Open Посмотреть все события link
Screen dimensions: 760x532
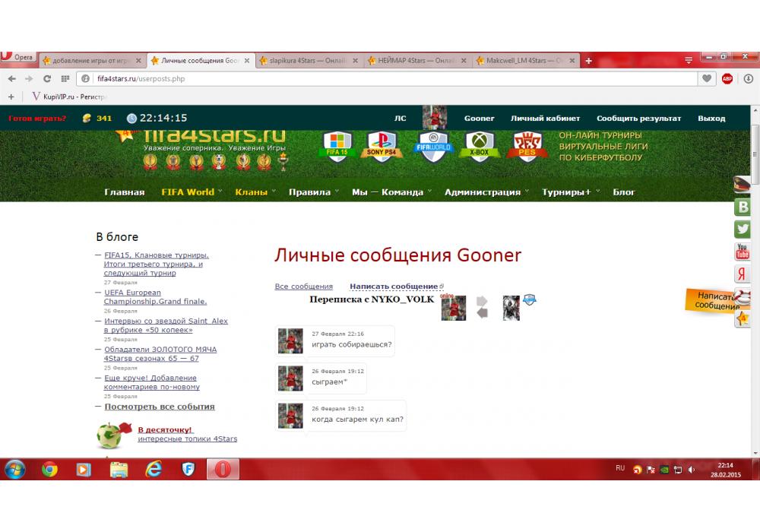coord(160,407)
